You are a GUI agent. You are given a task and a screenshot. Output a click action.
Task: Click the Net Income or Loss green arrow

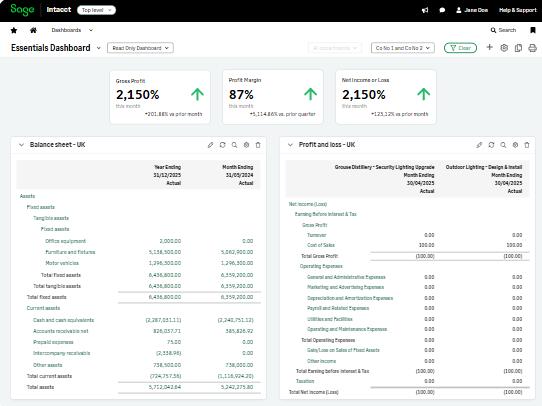tap(423, 94)
